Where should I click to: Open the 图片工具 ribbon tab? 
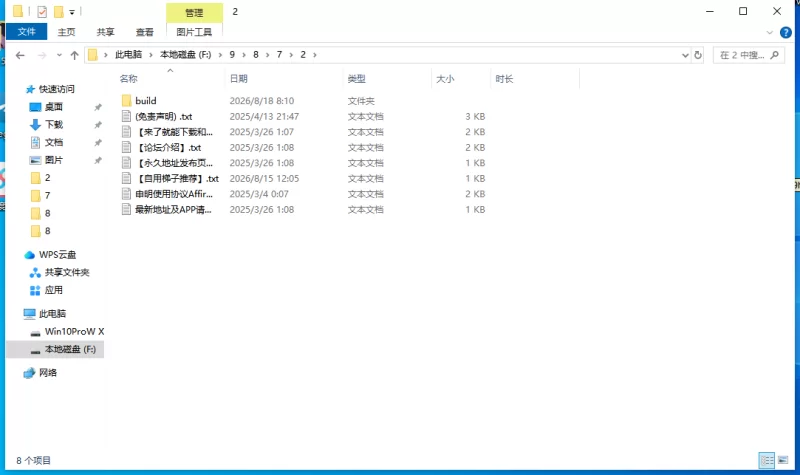194,32
